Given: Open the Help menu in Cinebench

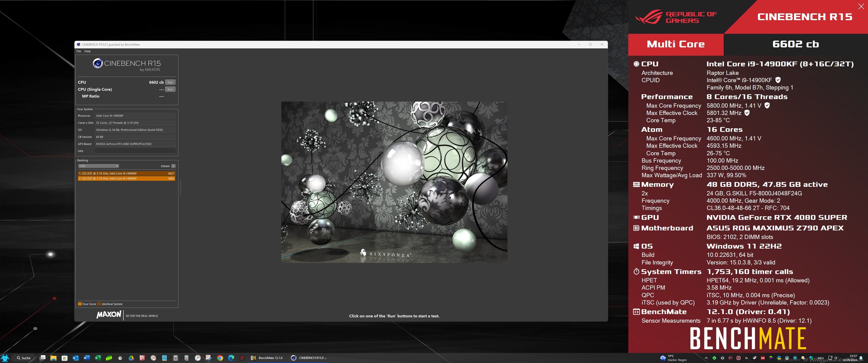Looking at the screenshot, I should tap(87, 51).
